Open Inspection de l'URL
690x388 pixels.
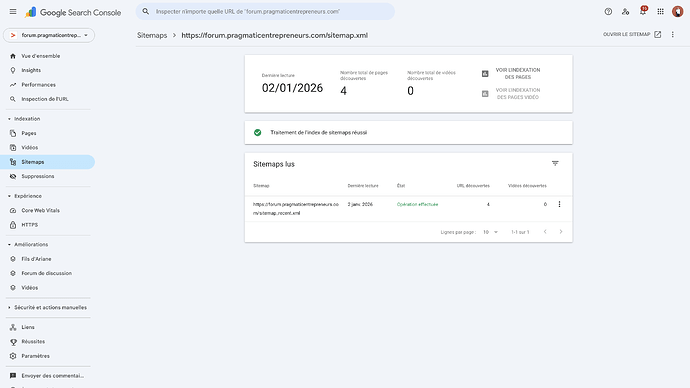(x=48, y=99)
